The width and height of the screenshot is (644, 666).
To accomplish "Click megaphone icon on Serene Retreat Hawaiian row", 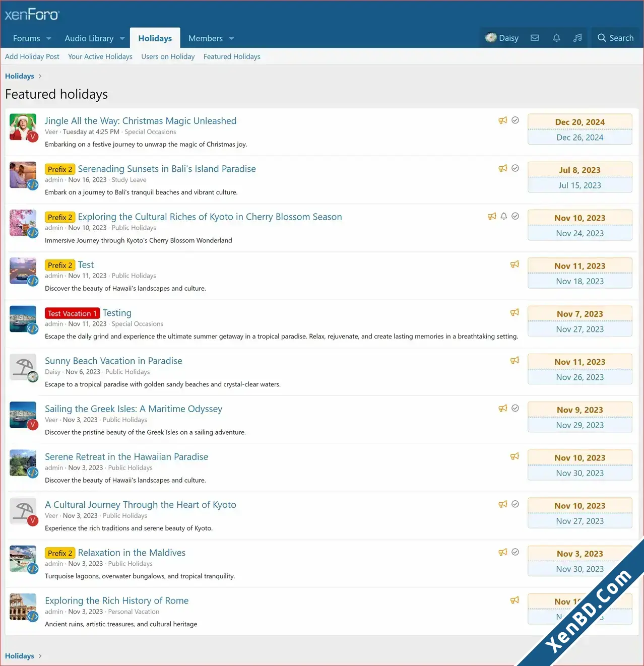I will tap(514, 456).
